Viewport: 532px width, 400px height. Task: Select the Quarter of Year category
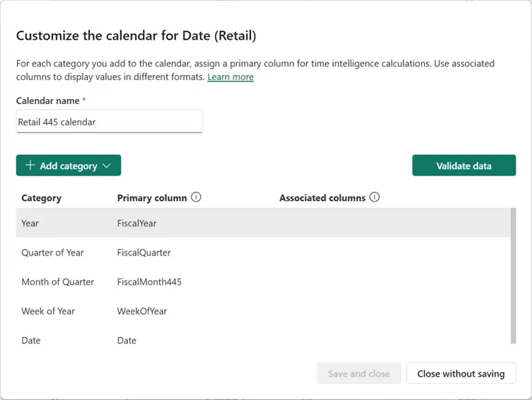52,252
